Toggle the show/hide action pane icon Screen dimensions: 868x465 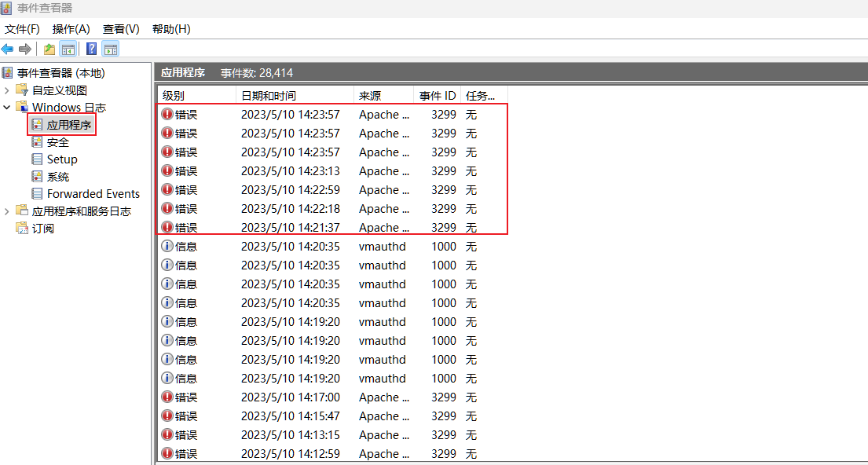(x=111, y=49)
